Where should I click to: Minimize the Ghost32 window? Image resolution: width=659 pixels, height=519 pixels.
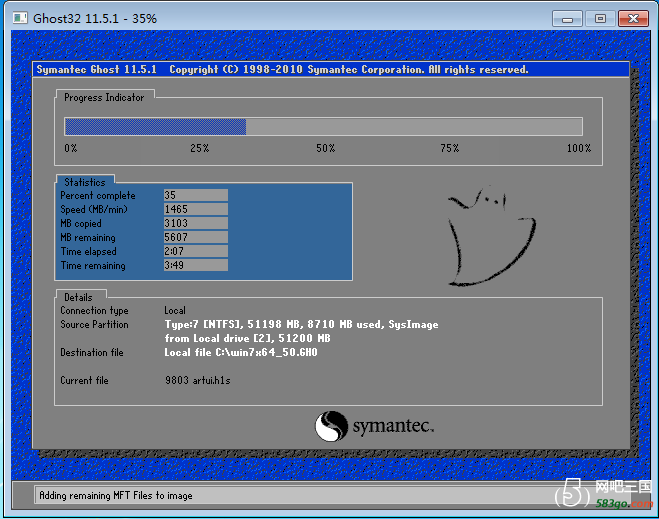click(x=567, y=19)
